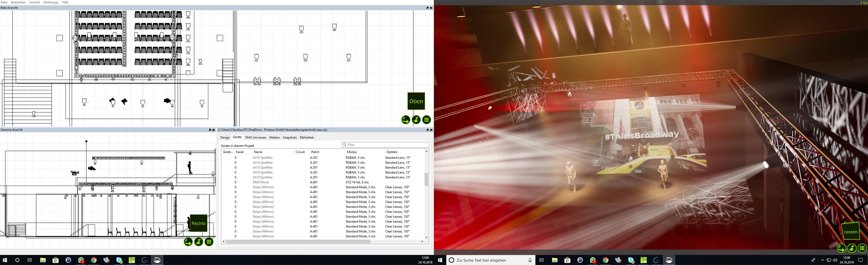Click the Filter search field

point(385,145)
